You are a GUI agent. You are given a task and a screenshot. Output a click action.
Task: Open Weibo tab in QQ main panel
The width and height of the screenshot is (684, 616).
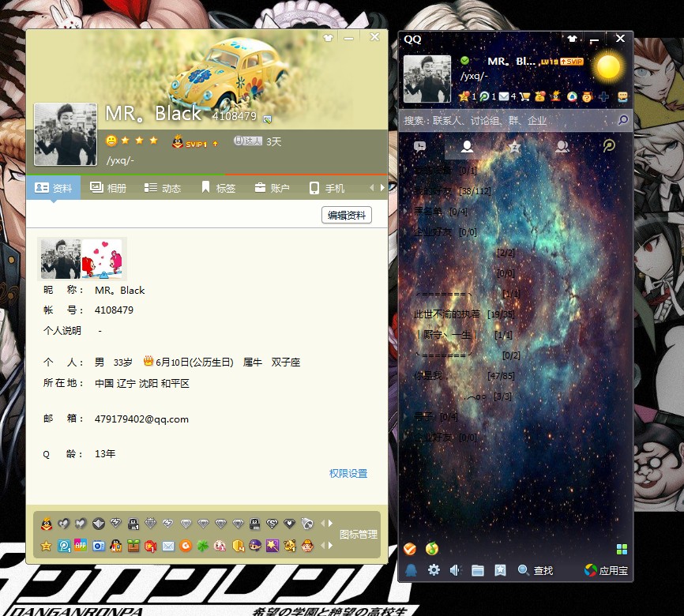tap(609, 145)
